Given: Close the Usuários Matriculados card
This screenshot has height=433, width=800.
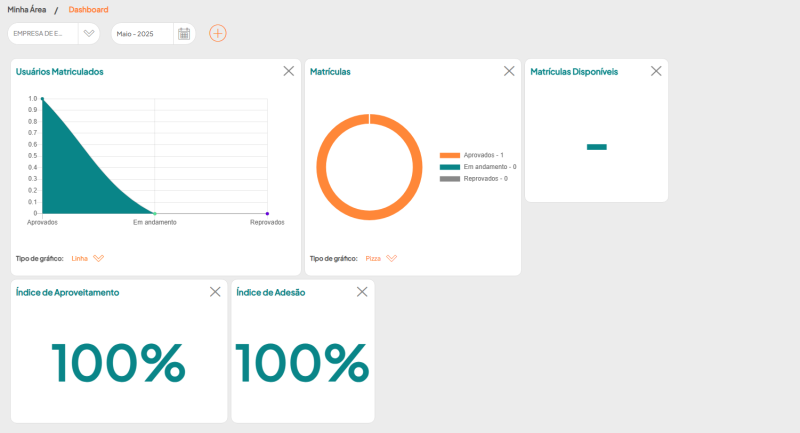Looking at the screenshot, I should pyautogui.click(x=289, y=71).
